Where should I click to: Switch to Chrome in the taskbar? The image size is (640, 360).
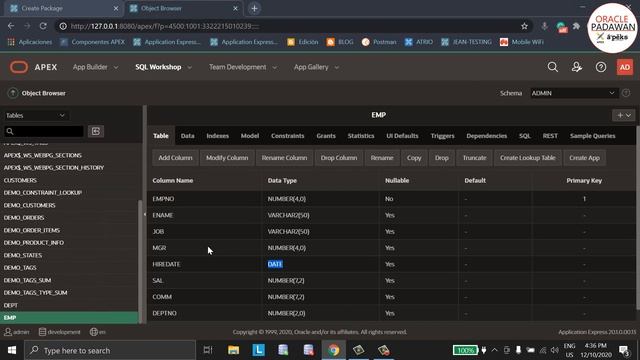click(333, 350)
